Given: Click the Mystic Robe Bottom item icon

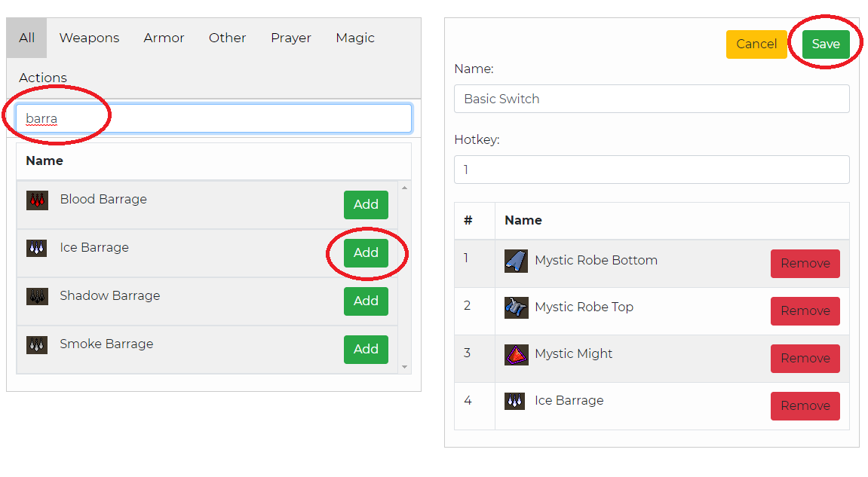Looking at the screenshot, I should click(516, 261).
